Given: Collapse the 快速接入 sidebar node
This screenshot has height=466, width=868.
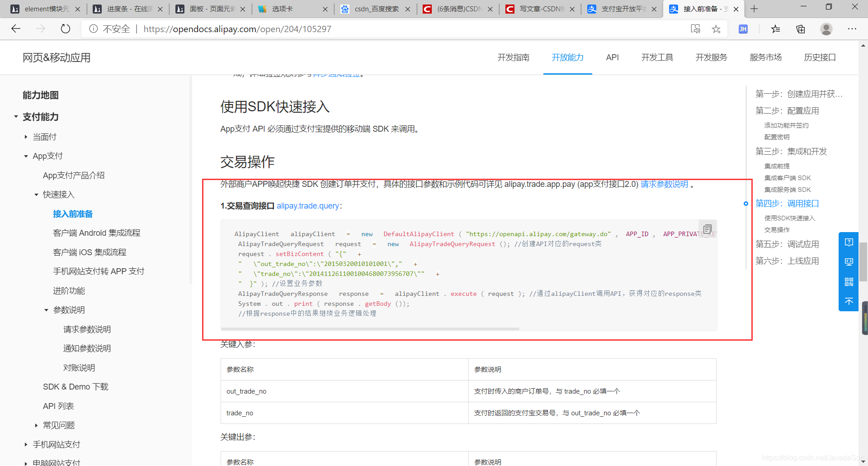Looking at the screenshot, I should 36,195.
